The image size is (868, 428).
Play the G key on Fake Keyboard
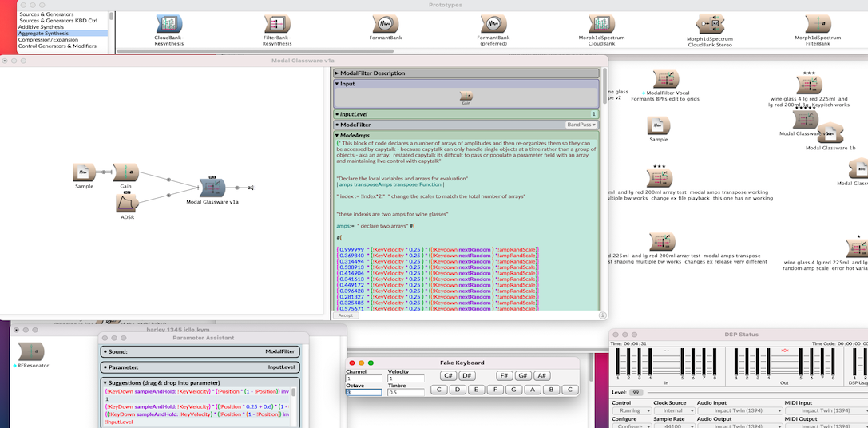click(x=513, y=390)
